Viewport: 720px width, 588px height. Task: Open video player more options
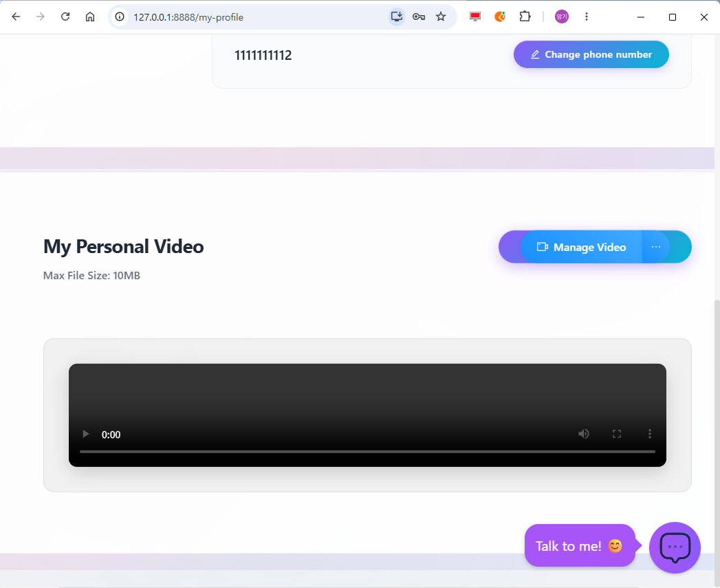coord(649,434)
